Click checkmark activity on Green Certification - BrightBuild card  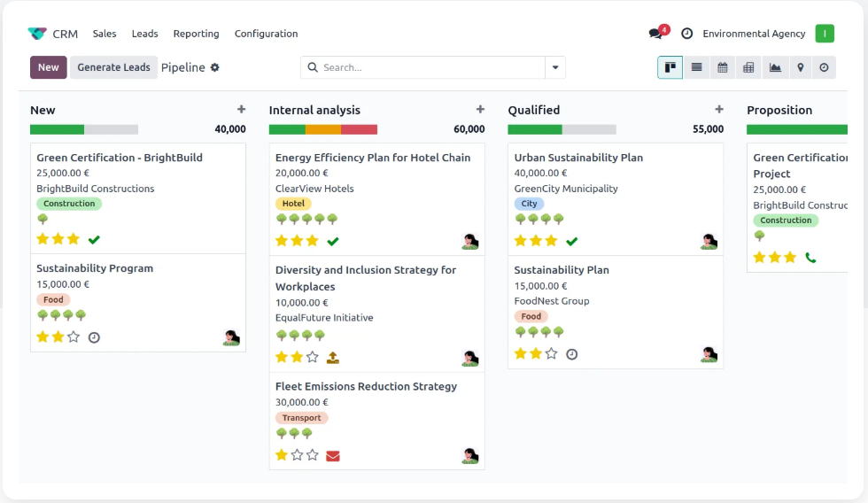[x=94, y=240]
